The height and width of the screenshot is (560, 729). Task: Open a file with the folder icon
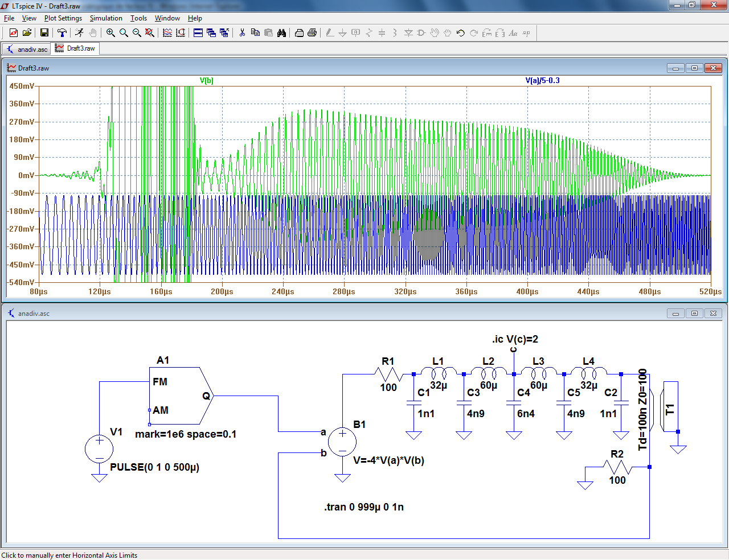pos(27,33)
